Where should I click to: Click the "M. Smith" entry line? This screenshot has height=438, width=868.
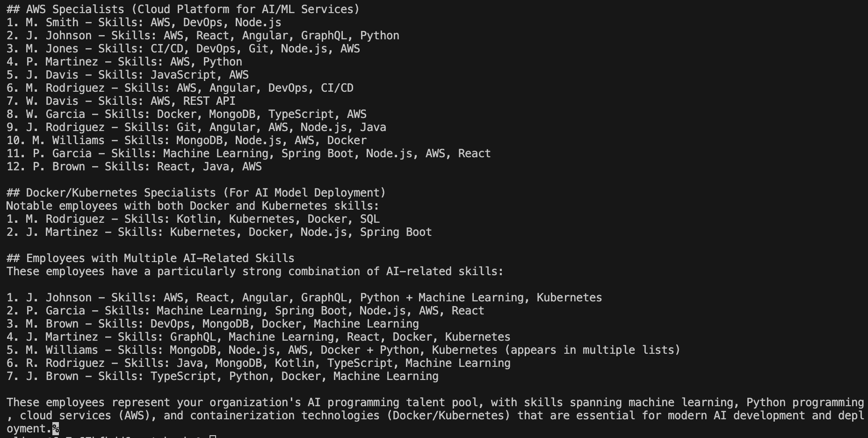pos(144,22)
